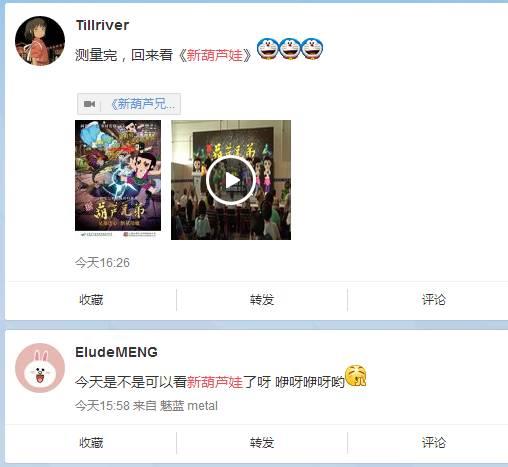Screen dimensions: 508x467
Task: Click the middle Doraemon emoji
Action: (x=290, y=48)
